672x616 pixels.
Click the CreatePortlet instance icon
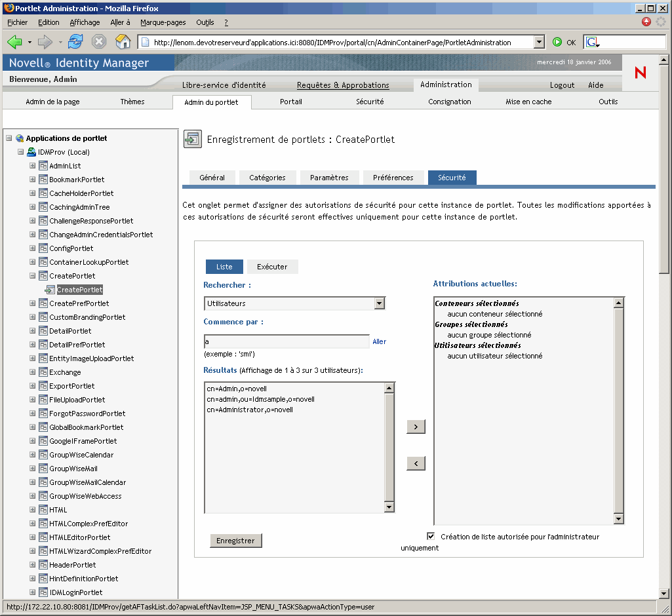pos(50,290)
